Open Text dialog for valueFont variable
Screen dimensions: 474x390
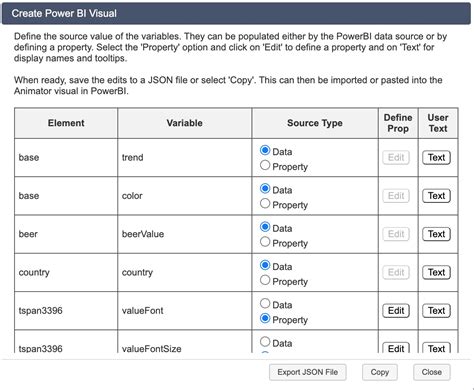436,311
